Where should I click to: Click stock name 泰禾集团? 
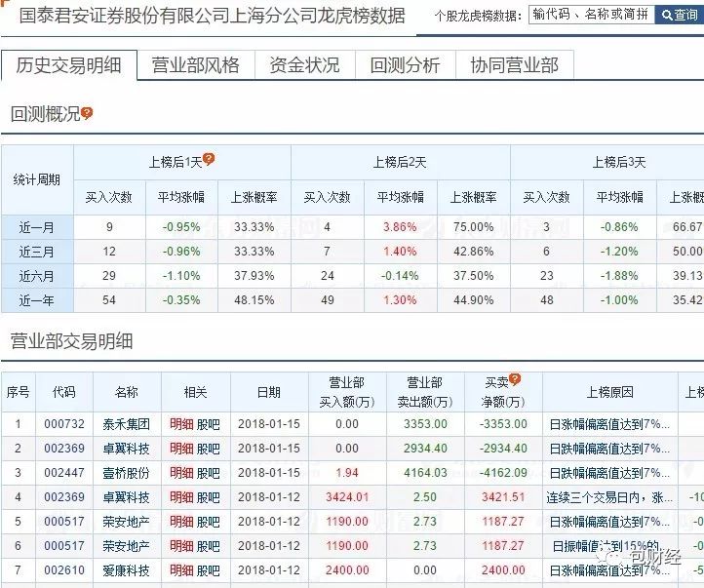pos(126,424)
